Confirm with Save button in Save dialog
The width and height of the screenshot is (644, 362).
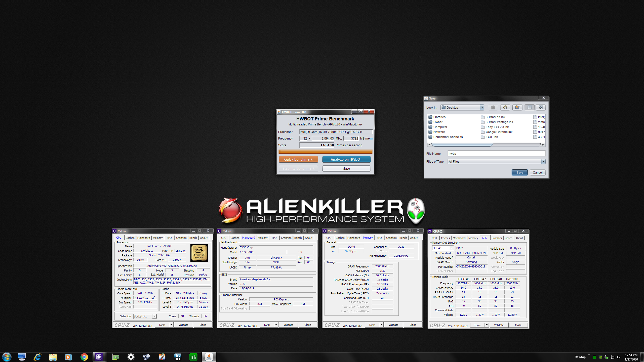click(520, 172)
